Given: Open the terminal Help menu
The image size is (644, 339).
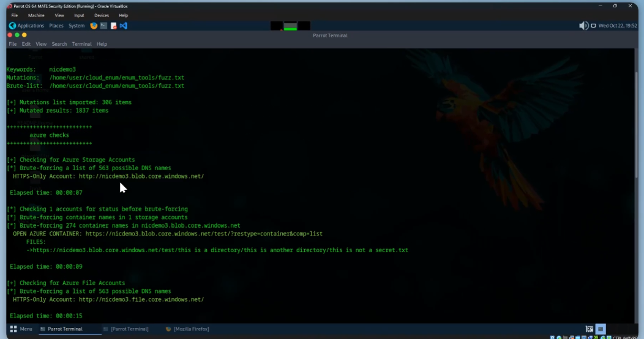Looking at the screenshot, I should click(x=102, y=44).
